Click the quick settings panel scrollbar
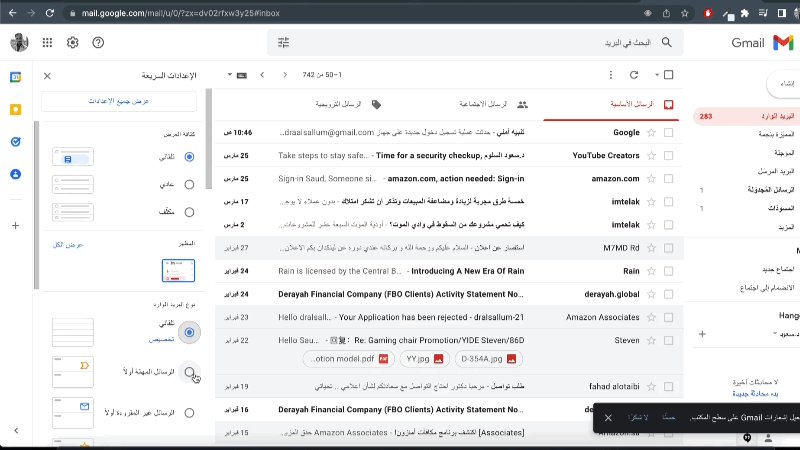800x450 pixels. [208, 139]
